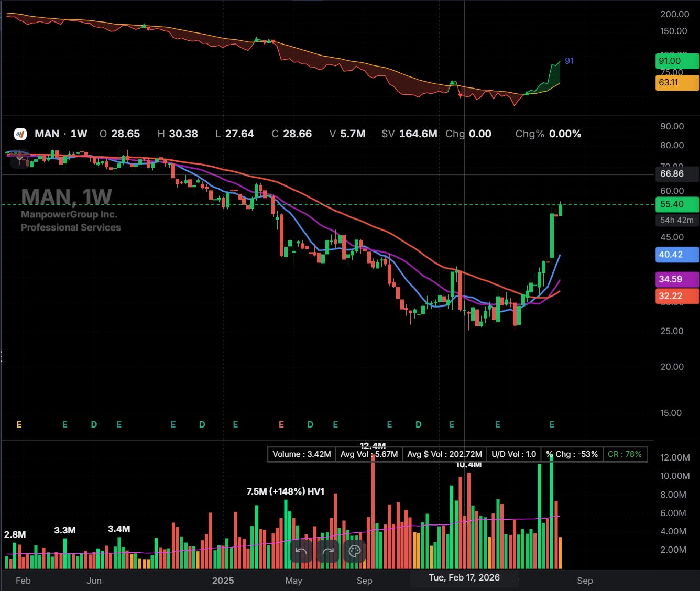Open the color palette theme button
Screen dimensions: 700x591
click(355, 551)
